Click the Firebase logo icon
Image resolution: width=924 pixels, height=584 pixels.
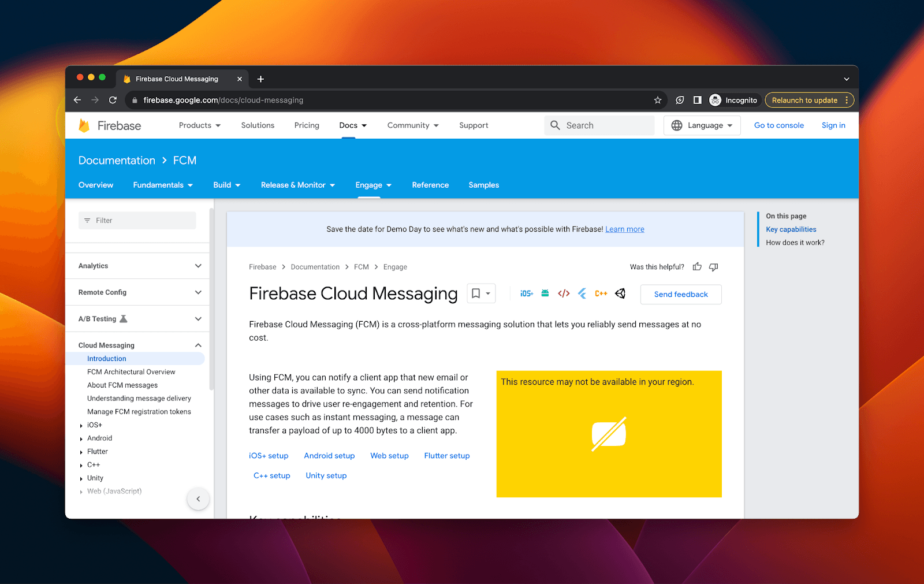pyautogui.click(x=84, y=125)
